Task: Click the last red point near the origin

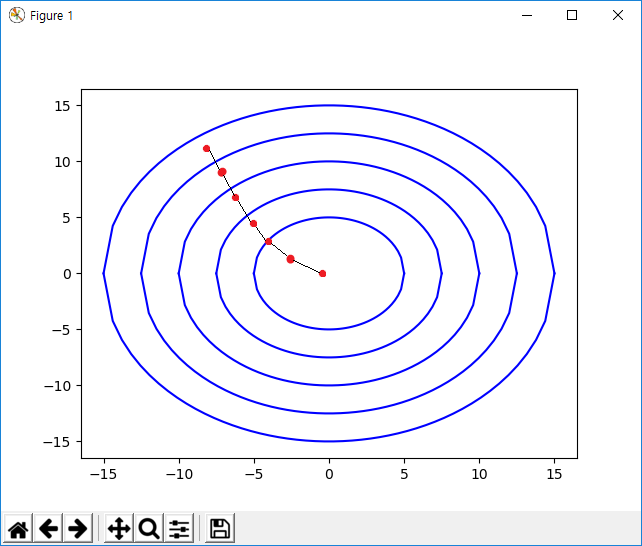Action: (323, 273)
